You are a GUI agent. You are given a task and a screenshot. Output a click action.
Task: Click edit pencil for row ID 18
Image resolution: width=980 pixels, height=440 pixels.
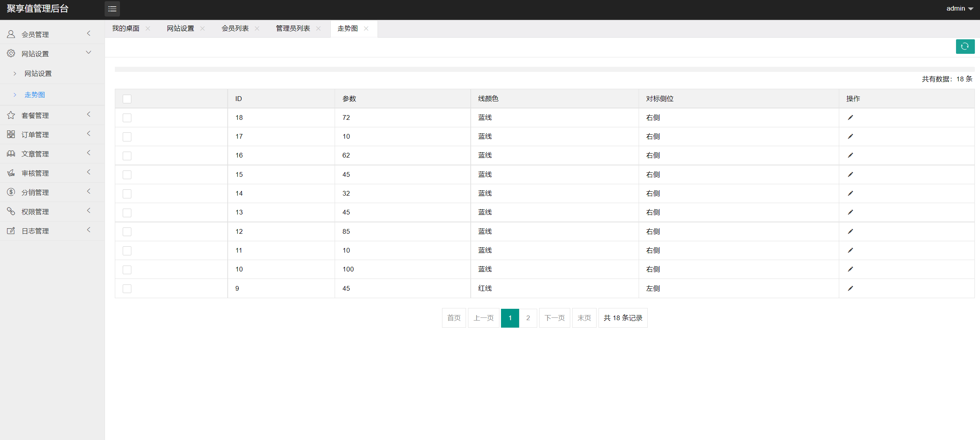[x=850, y=117]
